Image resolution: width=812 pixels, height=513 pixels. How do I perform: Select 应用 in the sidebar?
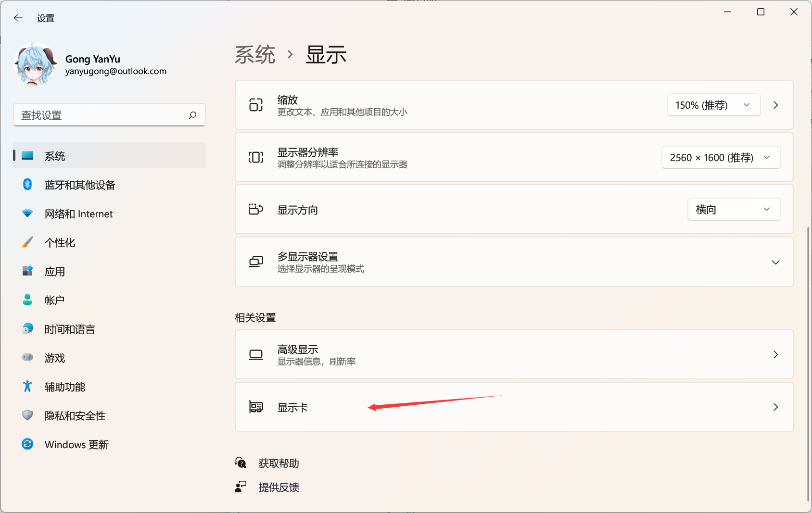[x=55, y=272]
